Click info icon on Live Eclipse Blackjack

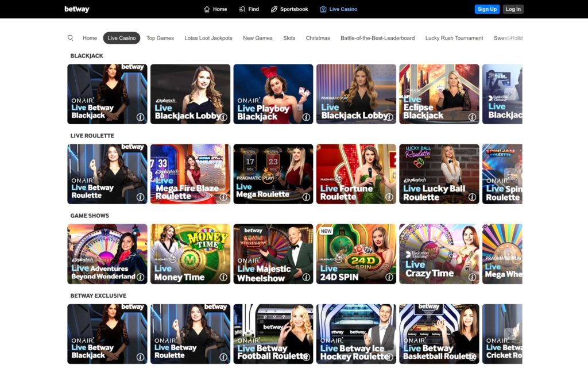coord(472,117)
